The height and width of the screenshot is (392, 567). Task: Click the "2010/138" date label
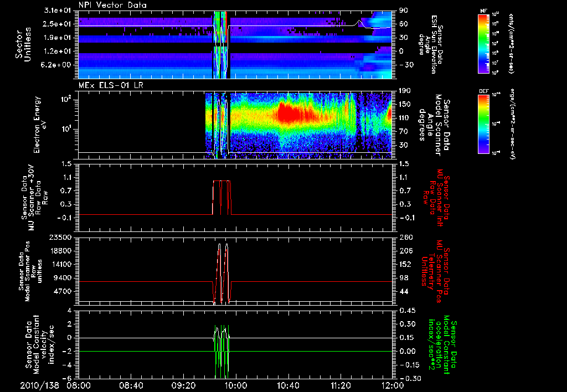pos(39,385)
